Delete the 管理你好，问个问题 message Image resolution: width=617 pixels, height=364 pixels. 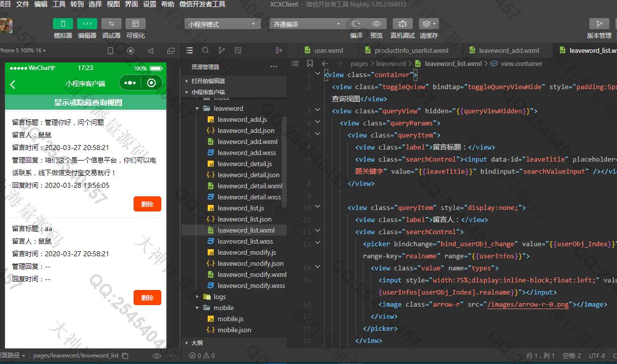[147, 204]
